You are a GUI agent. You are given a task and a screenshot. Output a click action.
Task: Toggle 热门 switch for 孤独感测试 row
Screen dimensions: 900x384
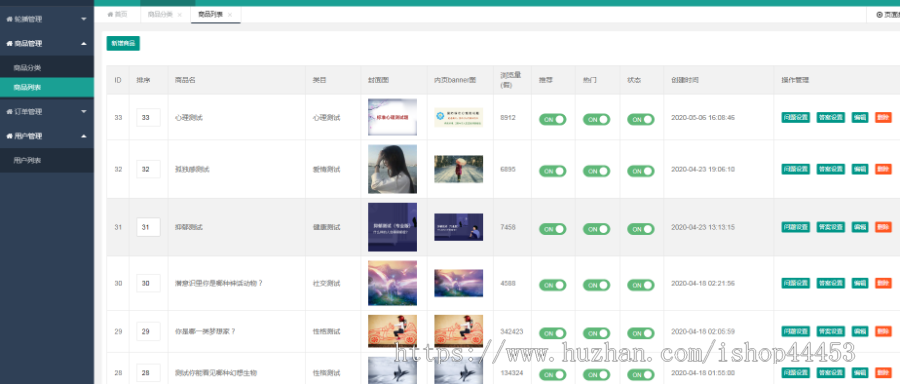point(596,171)
